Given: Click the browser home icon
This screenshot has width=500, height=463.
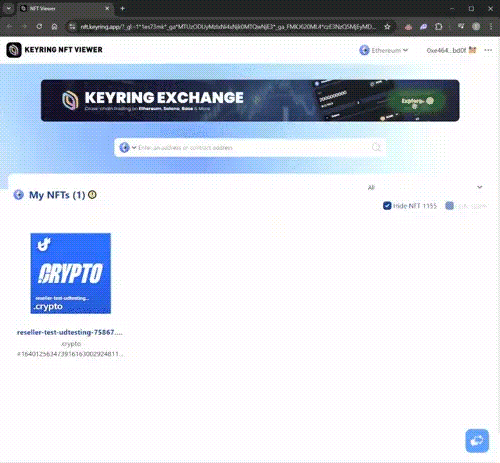Looking at the screenshot, I should [54, 26].
